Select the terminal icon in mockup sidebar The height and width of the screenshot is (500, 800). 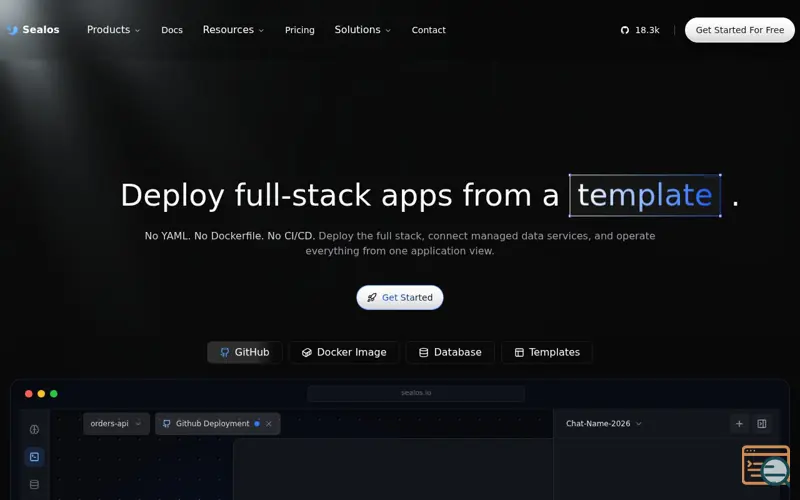pyautogui.click(x=34, y=457)
